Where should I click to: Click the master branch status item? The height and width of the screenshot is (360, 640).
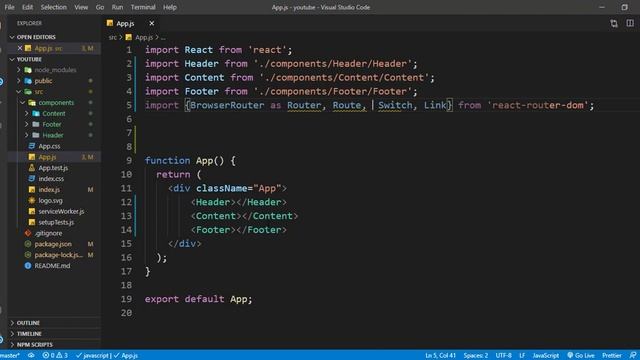[x=10, y=356]
